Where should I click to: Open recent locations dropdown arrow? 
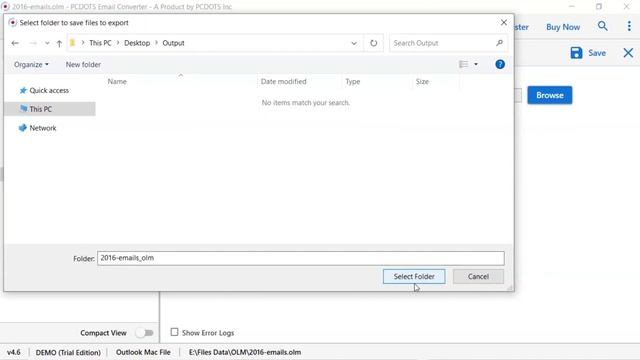[47, 43]
